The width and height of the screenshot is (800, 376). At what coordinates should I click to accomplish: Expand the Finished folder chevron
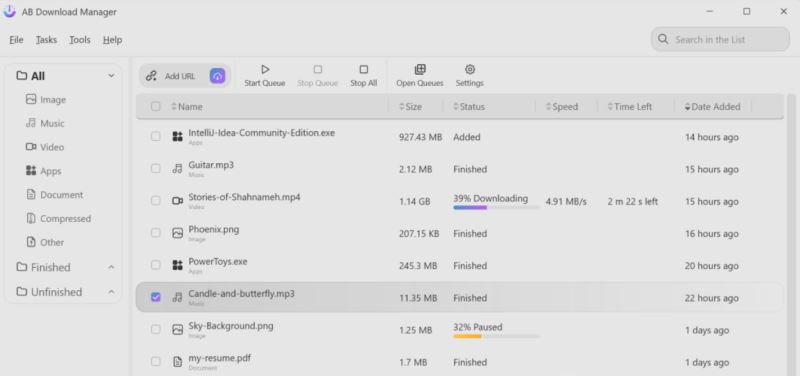111,267
